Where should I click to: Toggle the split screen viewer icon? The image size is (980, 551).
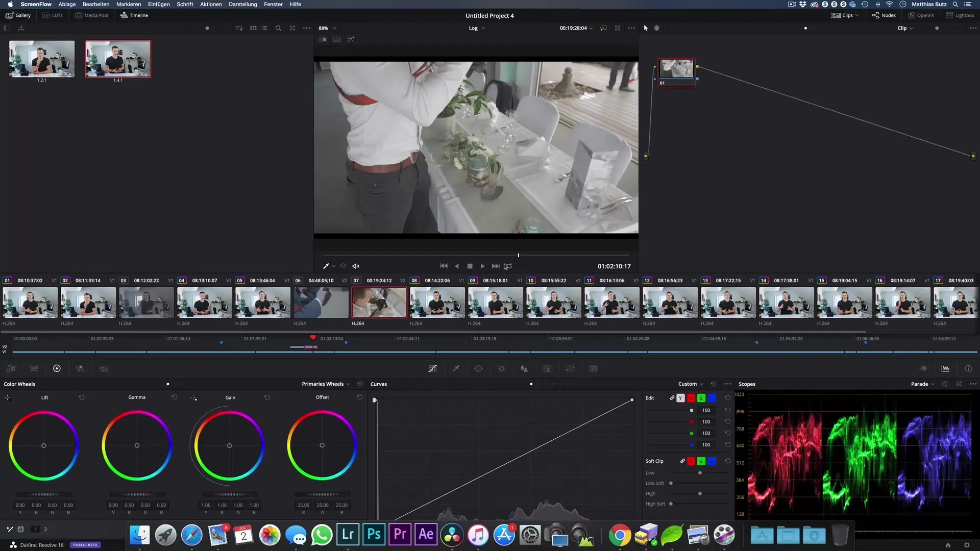pyautogui.click(x=337, y=39)
